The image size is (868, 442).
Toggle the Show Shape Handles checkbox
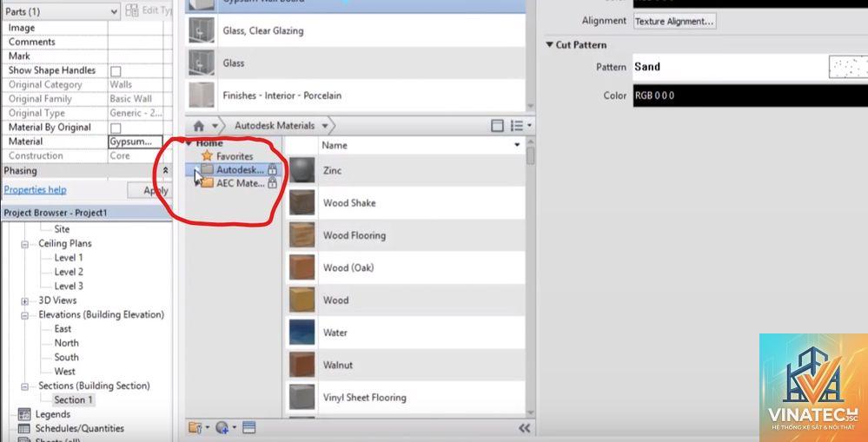116,71
